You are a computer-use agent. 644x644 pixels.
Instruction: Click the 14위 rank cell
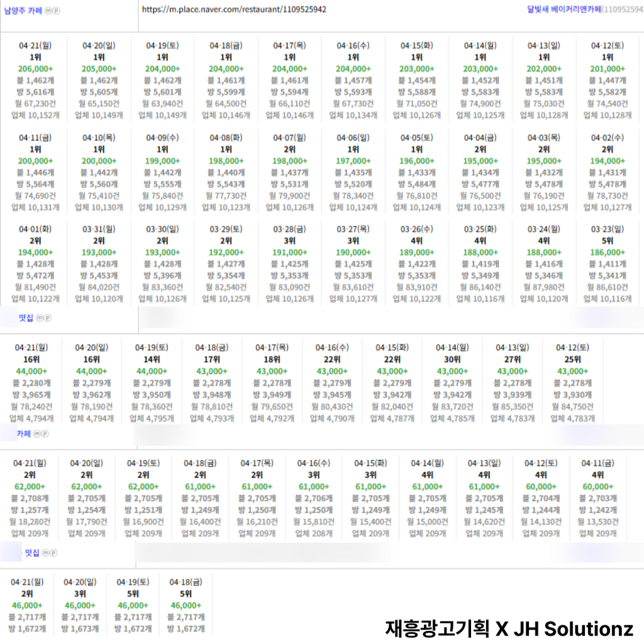click(x=152, y=359)
